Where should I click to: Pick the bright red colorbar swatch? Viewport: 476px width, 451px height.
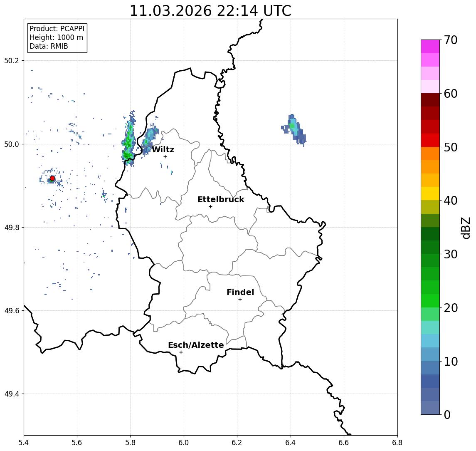tap(430, 140)
